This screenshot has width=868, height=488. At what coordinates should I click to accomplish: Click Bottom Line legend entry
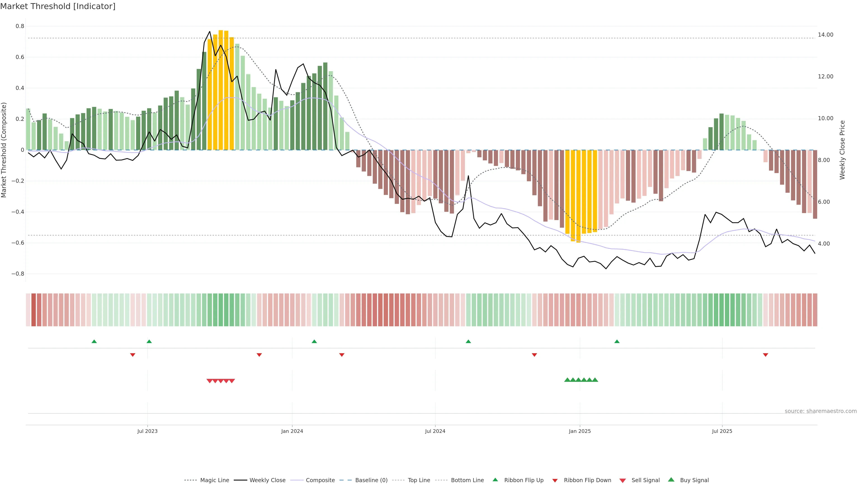[467, 480]
